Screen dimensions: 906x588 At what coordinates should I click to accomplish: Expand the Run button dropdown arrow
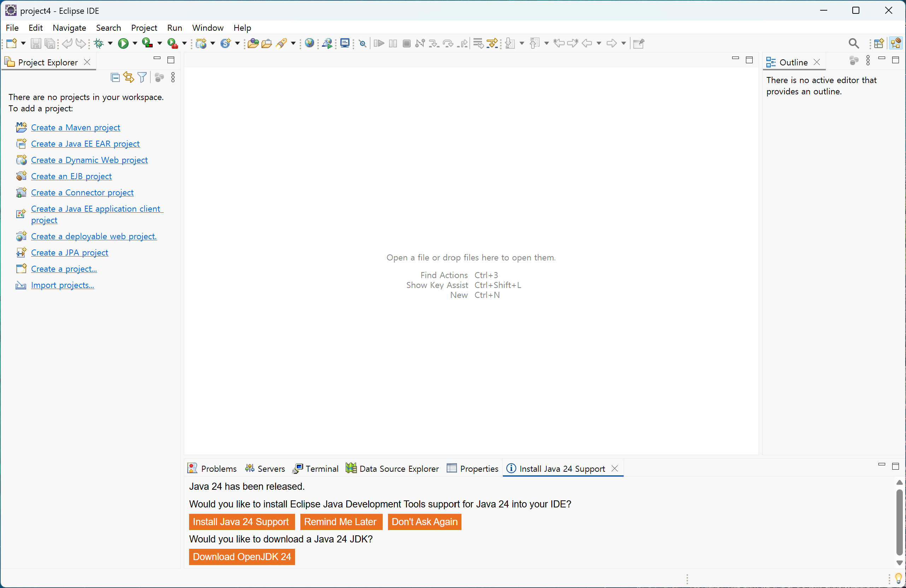tap(135, 43)
